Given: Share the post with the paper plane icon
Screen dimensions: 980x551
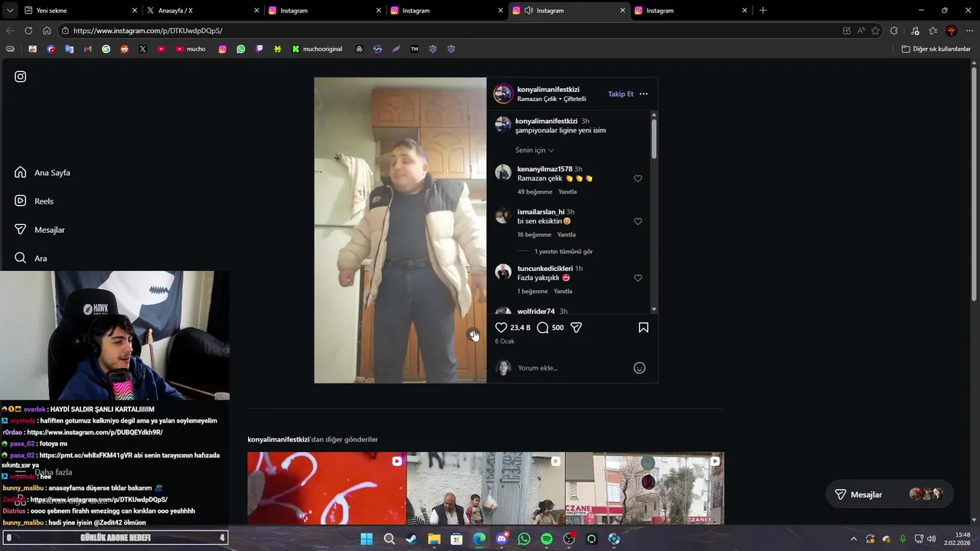Looking at the screenshot, I should click(x=577, y=328).
